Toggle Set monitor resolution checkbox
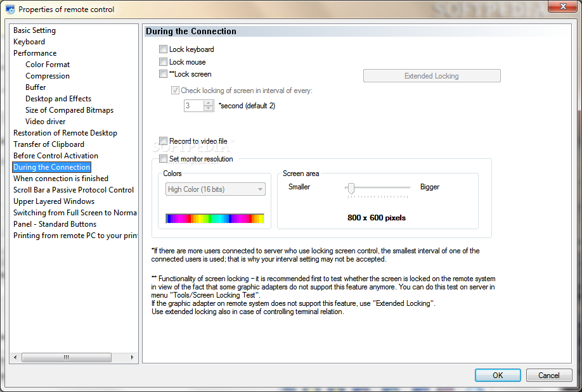This screenshot has width=582, height=392. [163, 159]
